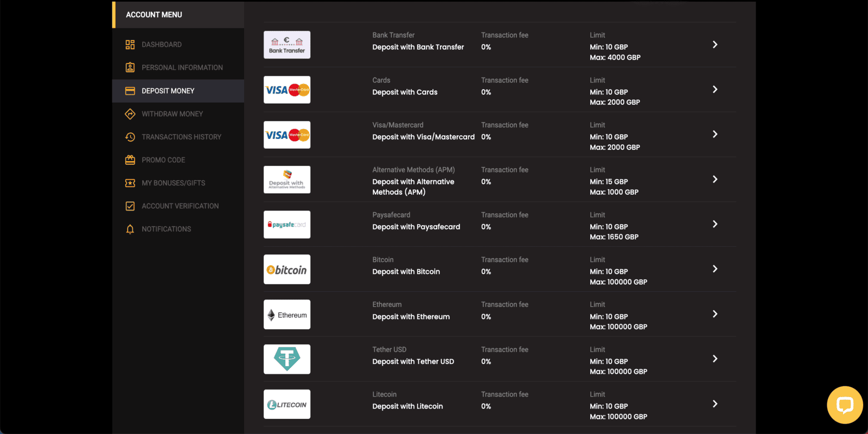
Task: Click the Tether logo thumbnail
Action: pos(287,359)
